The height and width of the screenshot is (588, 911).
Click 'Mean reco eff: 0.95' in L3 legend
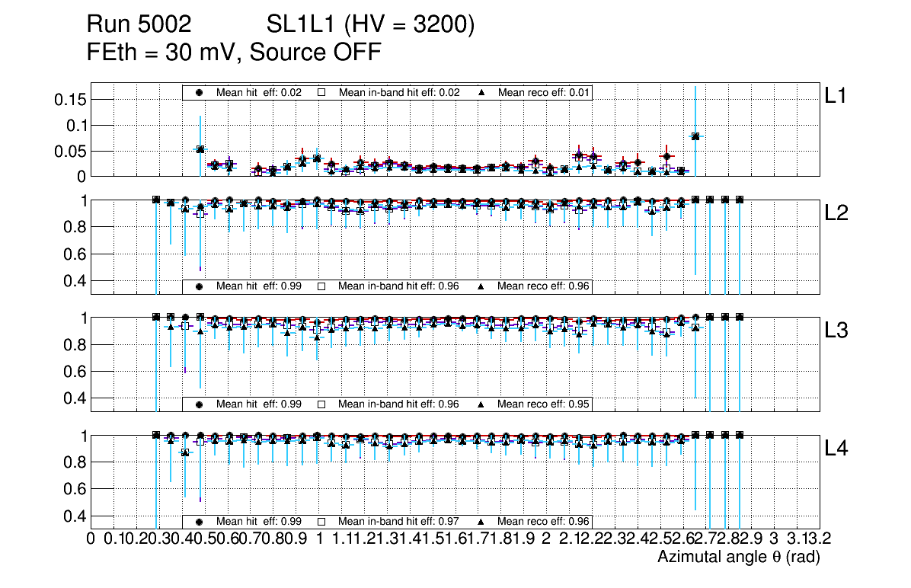pos(544,404)
